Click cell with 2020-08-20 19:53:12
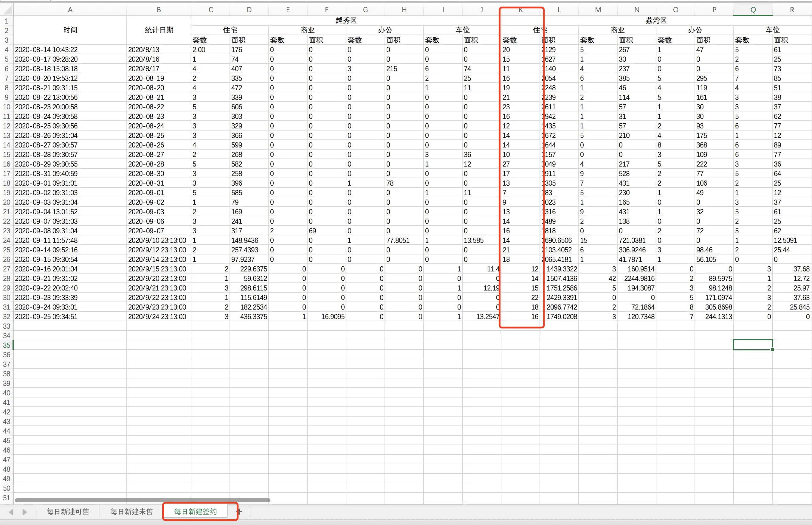Screen dimensions: 812x525 tap(70, 78)
